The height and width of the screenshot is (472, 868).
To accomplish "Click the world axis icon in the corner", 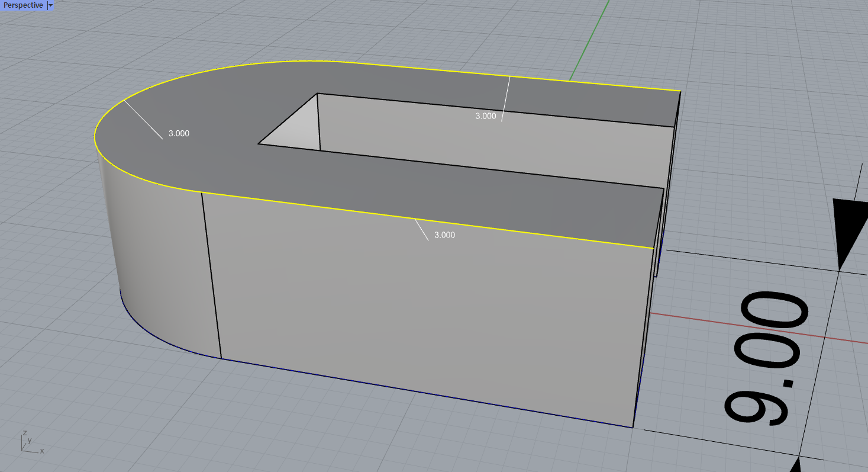I will pyautogui.click(x=33, y=443).
